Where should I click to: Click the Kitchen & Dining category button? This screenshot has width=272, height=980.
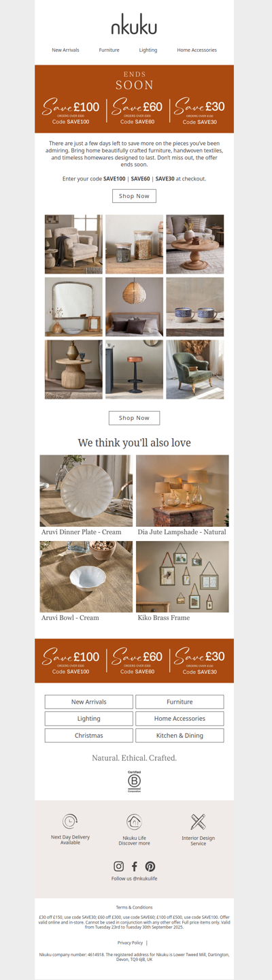pyautogui.click(x=180, y=736)
